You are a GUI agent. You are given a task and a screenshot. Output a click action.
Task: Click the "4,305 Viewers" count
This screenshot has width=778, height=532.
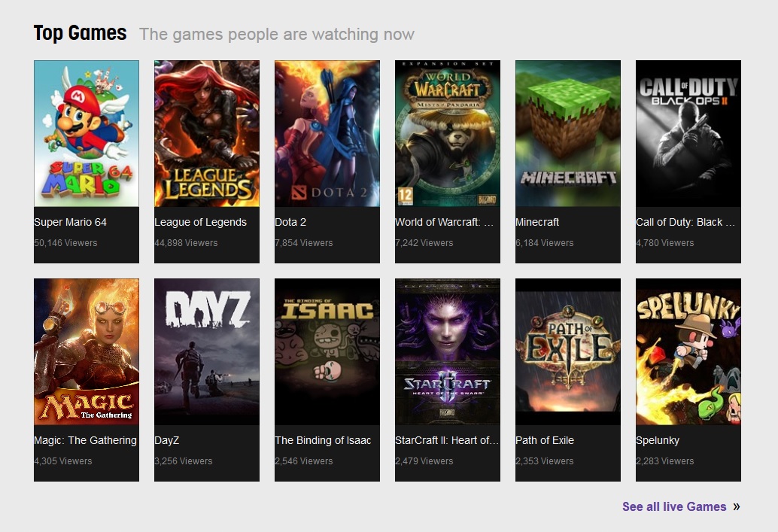(x=63, y=461)
